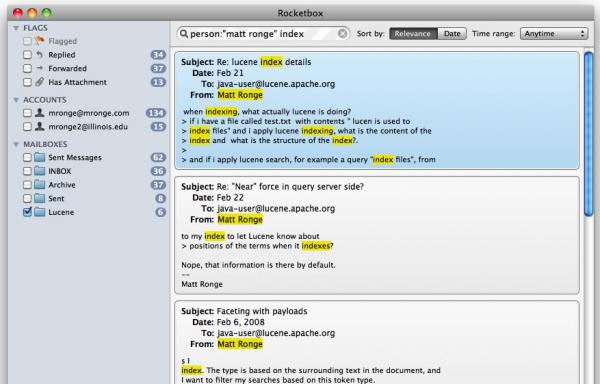Click the Sent count badge 8

tap(161, 199)
